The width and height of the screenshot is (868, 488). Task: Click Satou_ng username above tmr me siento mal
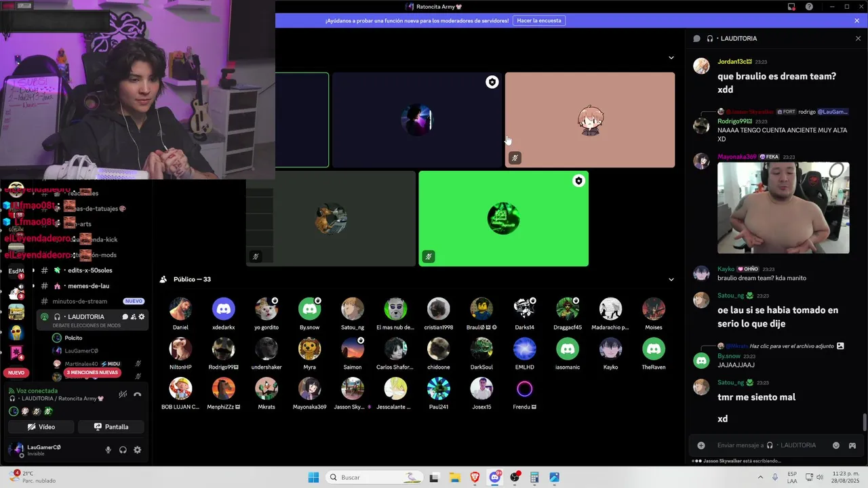pos(730,382)
